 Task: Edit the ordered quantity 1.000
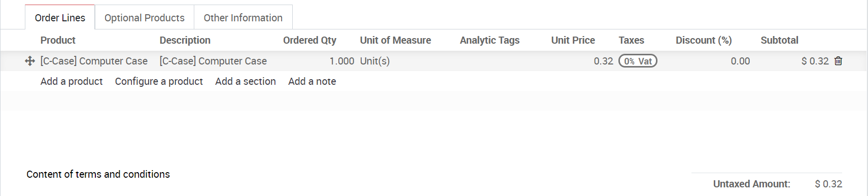[x=319, y=61]
